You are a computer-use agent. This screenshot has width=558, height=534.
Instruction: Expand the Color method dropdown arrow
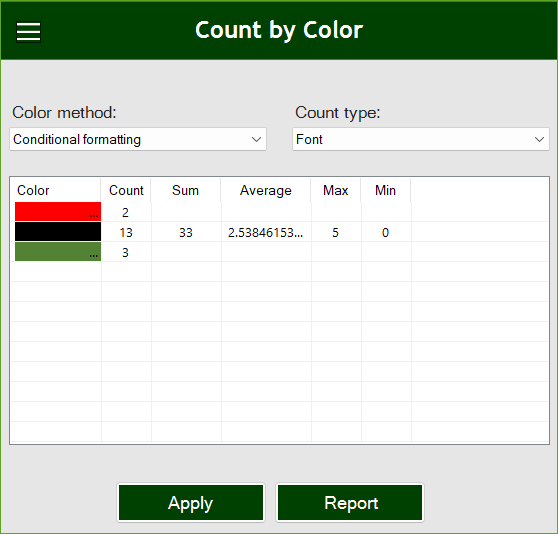[256, 139]
